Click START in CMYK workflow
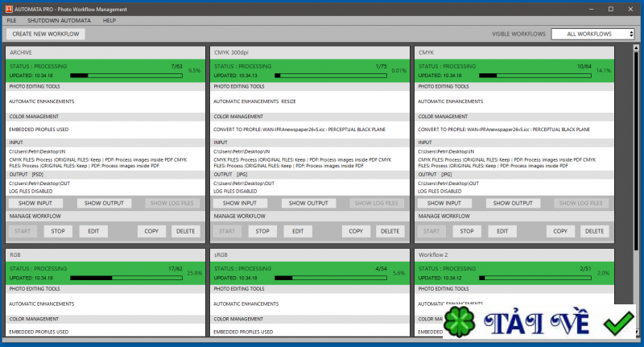Screen dimensions: 644x347 click(x=431, y=231)
